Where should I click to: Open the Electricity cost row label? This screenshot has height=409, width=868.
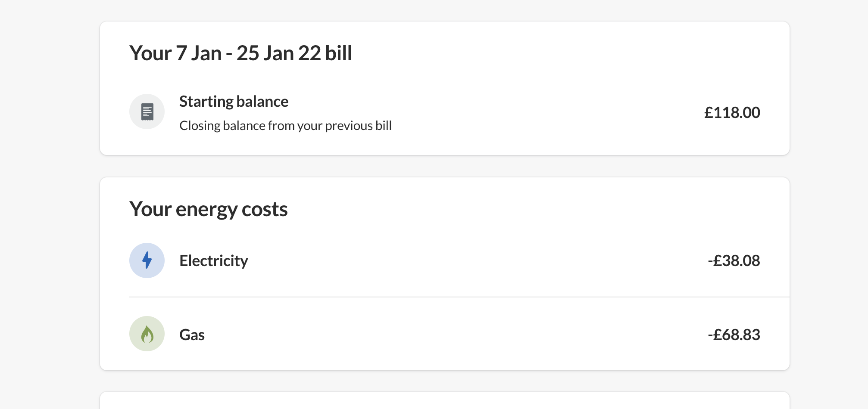click(x=213, y=260)
